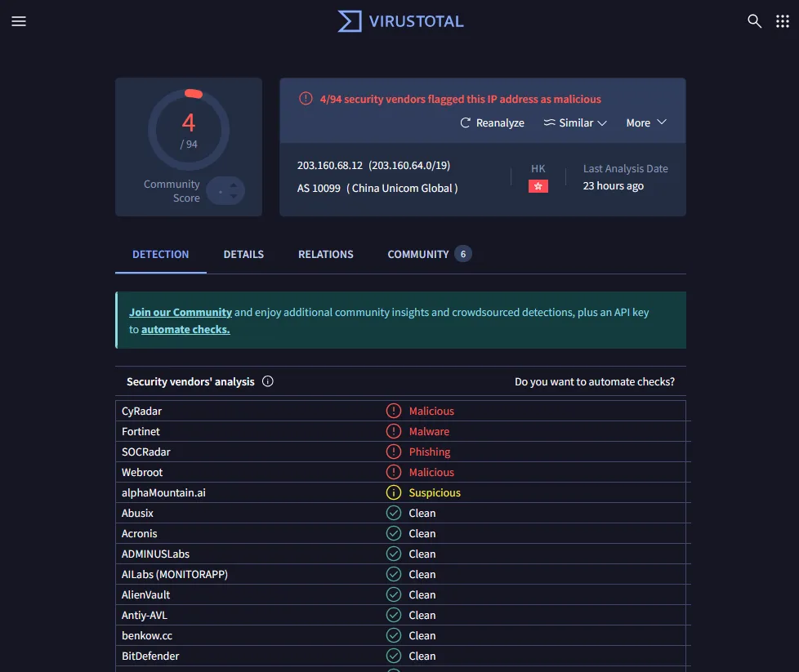Expand the More dropdown menu
This screenshot has width=799, height=672.
coord(646,122)
